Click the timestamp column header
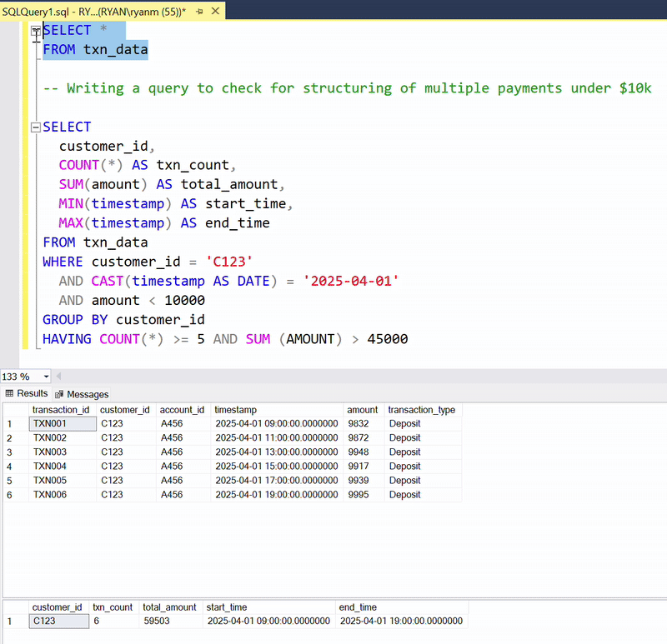Image resolution: width=667 pixels, height=644 pixels. point(235,409)
